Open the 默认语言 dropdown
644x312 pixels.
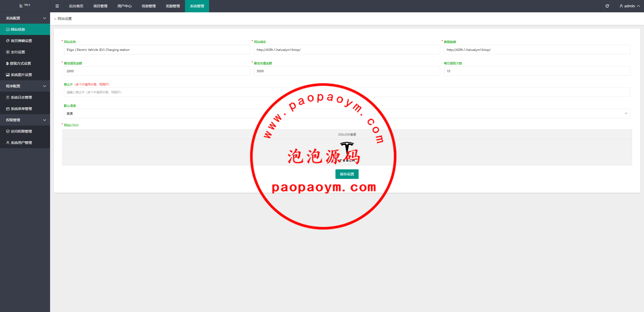(347, 113)
